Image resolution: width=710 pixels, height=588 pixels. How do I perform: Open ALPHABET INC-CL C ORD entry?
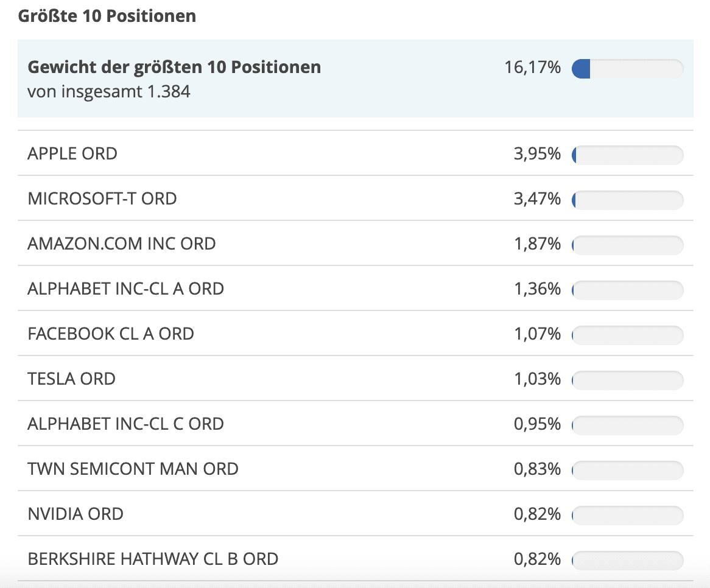click(125, 424)
